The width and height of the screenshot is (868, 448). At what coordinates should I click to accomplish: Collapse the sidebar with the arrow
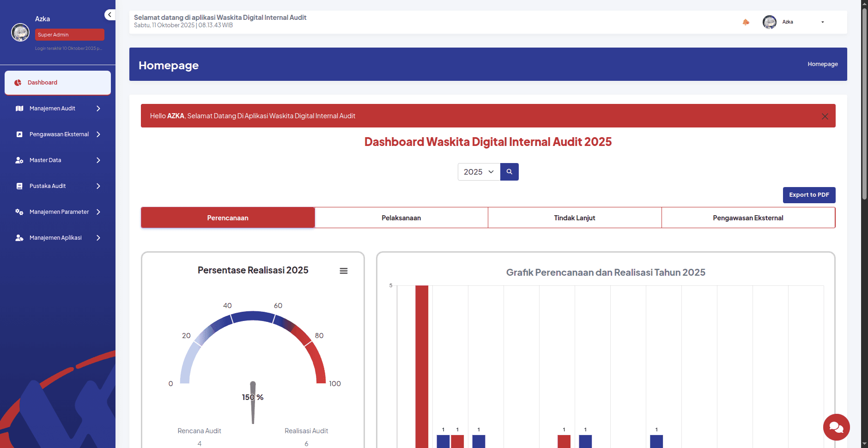pyautogui.click(x=110, y=14)
